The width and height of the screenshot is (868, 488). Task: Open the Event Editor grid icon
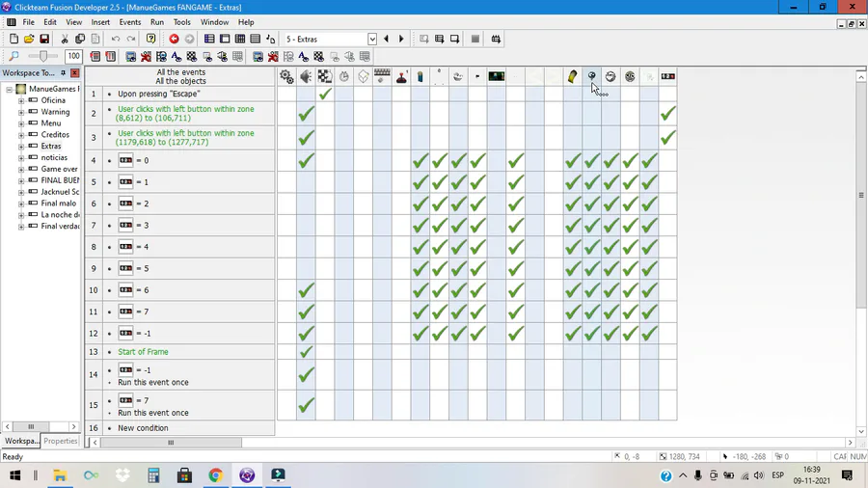coord(240,39)
